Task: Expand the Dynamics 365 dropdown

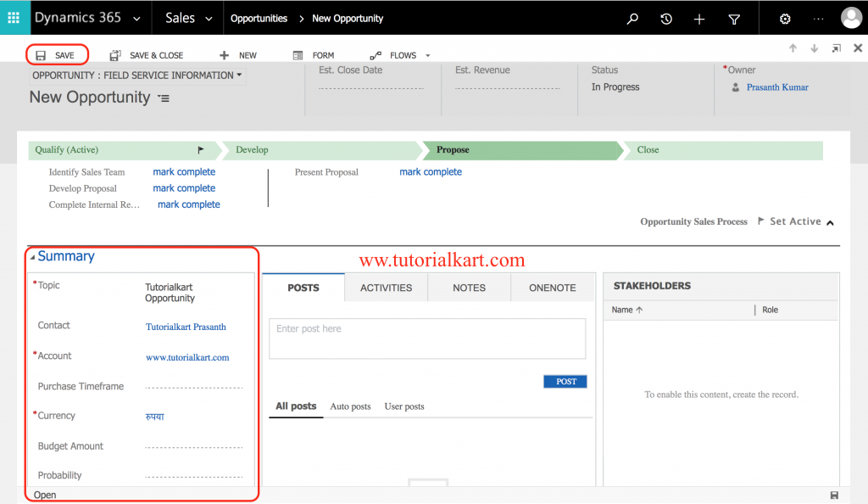Action: point(136,19)
